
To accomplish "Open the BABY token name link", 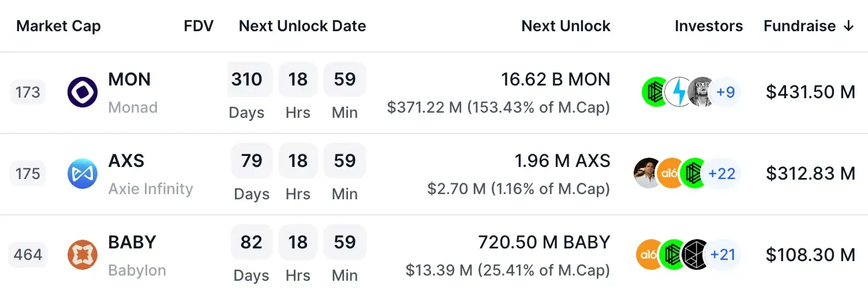I will 132,243.
